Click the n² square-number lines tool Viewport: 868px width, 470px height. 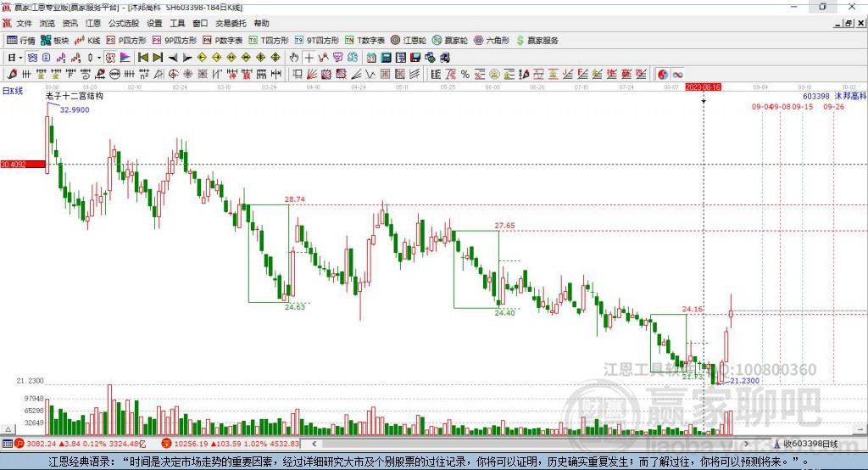click(x=144, y=75)
